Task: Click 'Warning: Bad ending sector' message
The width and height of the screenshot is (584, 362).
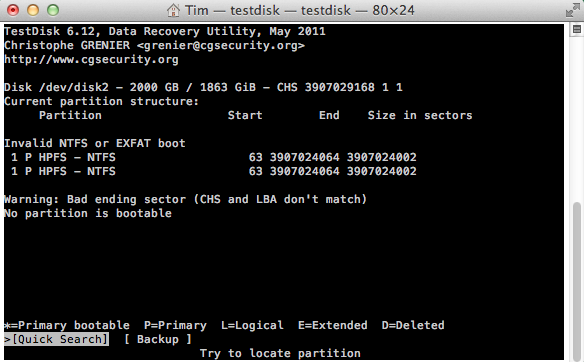Action: click(x=185, y=199)
